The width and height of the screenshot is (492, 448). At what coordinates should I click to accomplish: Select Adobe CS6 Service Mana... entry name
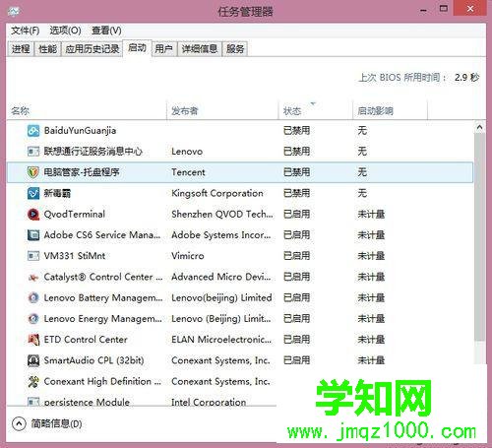click(x=102, y=235)
